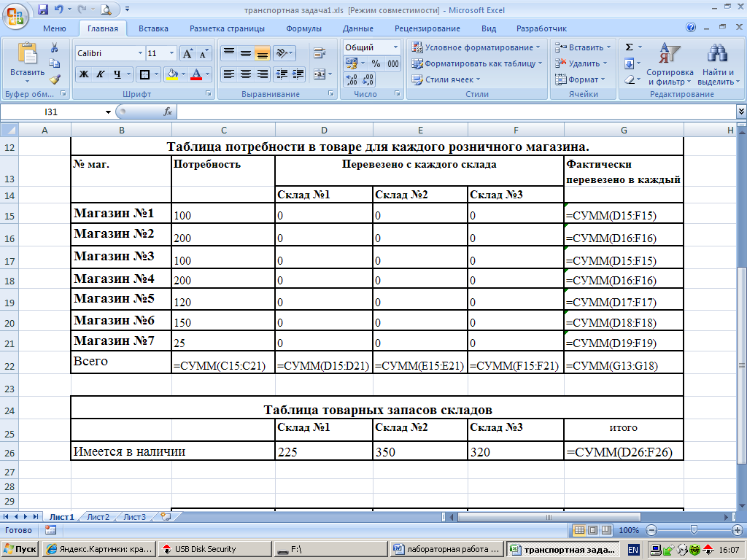This screenshot has width=747, height=560.
Task: Copy selection using the copy icon
Action: [54, 63]
